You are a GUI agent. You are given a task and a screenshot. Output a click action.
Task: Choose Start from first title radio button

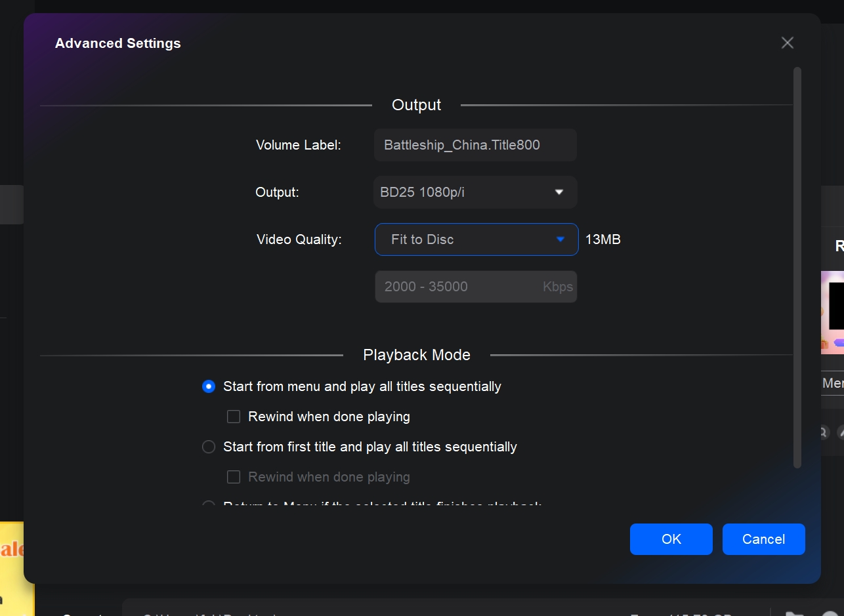(209, 447)
